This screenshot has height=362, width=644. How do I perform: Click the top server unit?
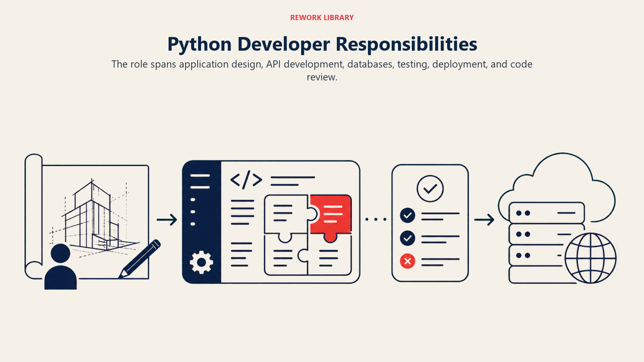pyautogui.click(x=547, y=213)
